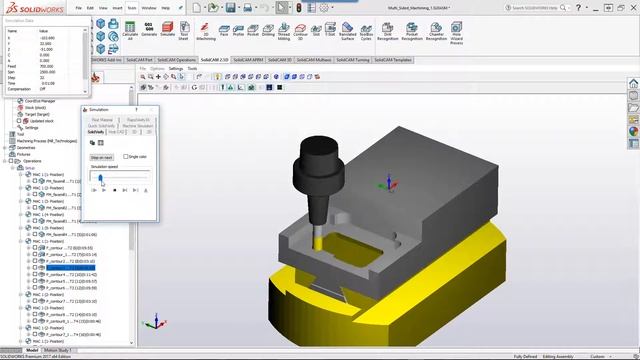The width and height of the screenshot is (640, 360).
Task: Add a Pocket operation
Action: pos(253,31)
